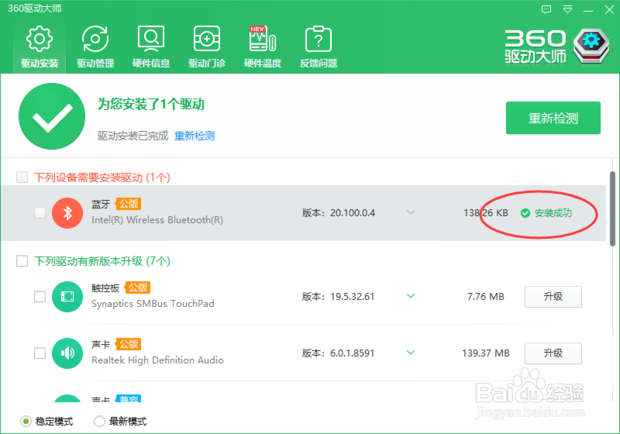Click 升级 for Realtek High Definition Audio
620x434 pixels.
pyautogui.click(x=553, y=353)
